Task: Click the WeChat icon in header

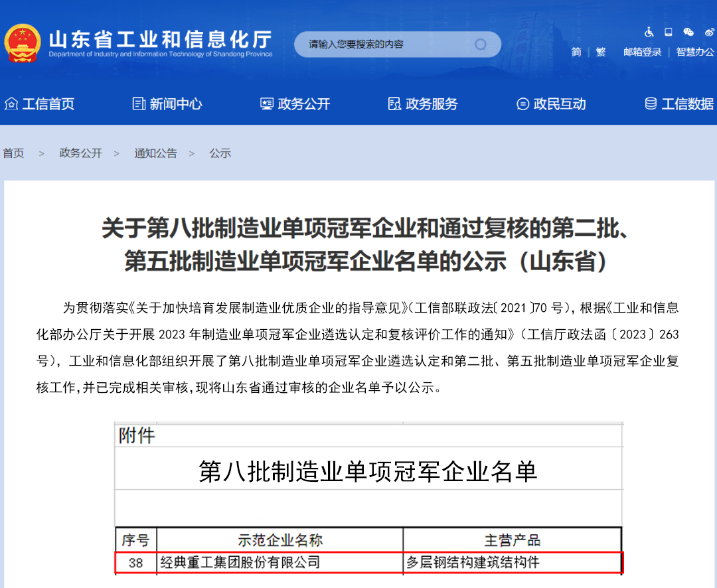Action: [688, 32]
